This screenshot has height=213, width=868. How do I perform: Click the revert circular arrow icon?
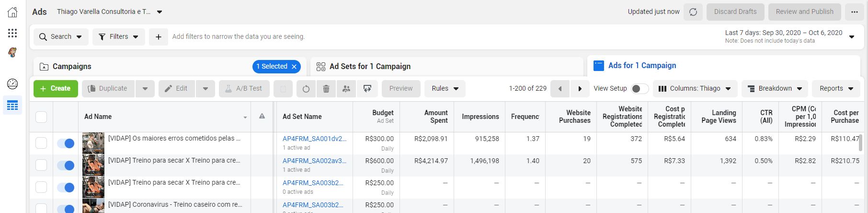pos(306,89)
